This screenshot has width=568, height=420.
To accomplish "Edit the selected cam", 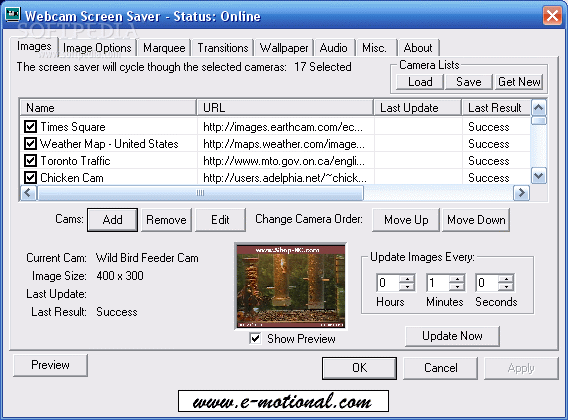I will click(x=220, y=220).
